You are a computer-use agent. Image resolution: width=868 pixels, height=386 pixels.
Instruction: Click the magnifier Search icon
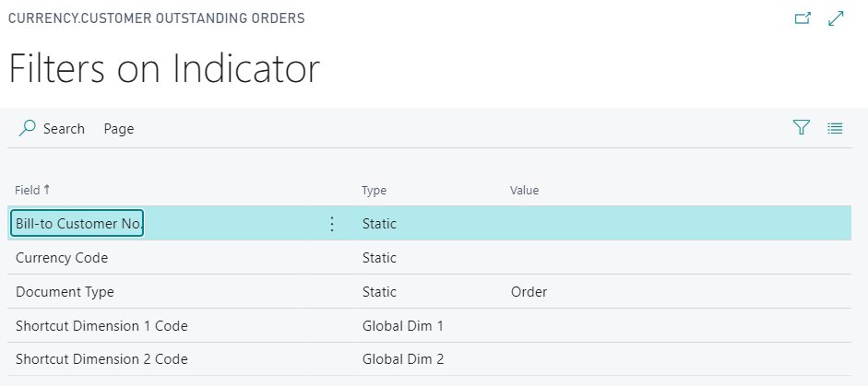(x=27, y=128)
